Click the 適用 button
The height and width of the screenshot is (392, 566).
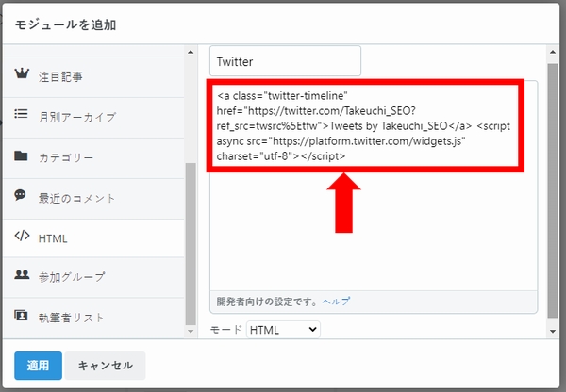pyautogui.click(x=39, y=366)
